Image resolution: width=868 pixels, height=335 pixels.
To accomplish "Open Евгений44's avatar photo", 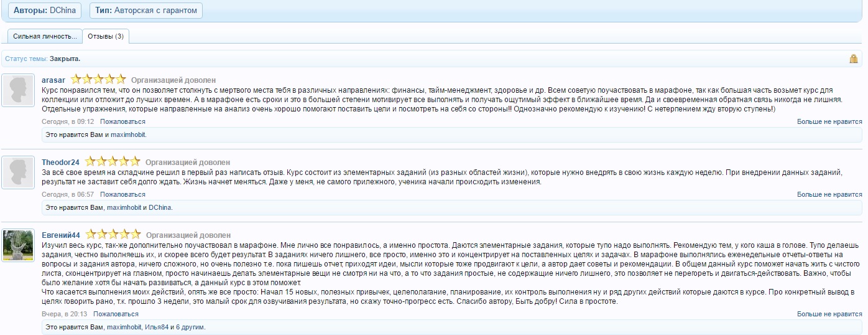I will click(18, 245).
